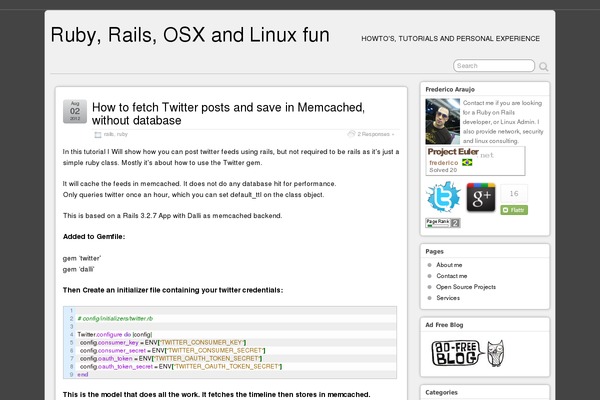This screenshot has height=400, width=600.
Task: Focus the Search input field
Action: [x=494, y=65]
